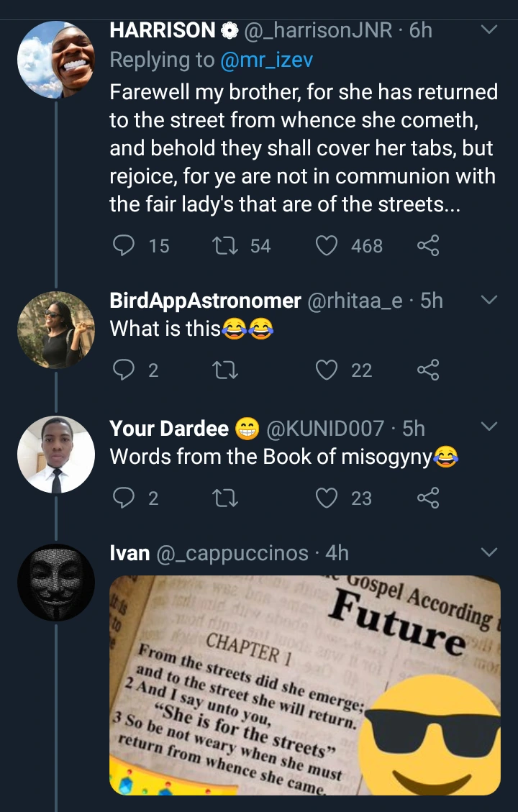Open Your Dardee's profile avatar

(x=56, y=455)
